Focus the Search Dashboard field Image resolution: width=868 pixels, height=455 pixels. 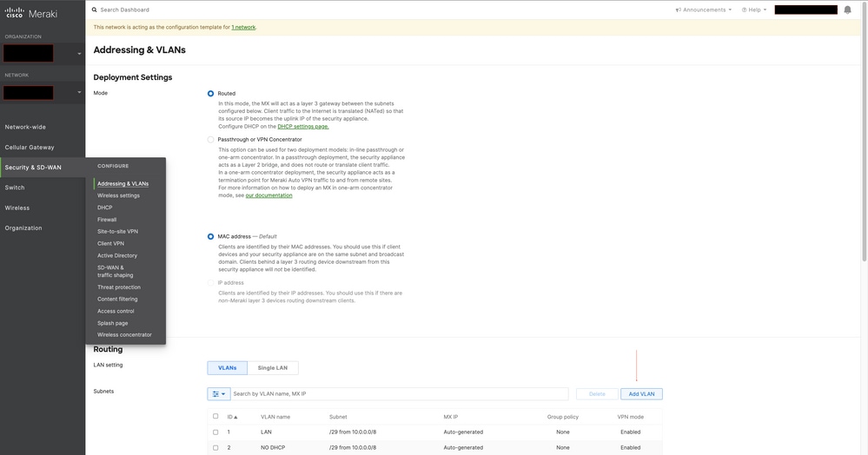[x=124, y=10]
